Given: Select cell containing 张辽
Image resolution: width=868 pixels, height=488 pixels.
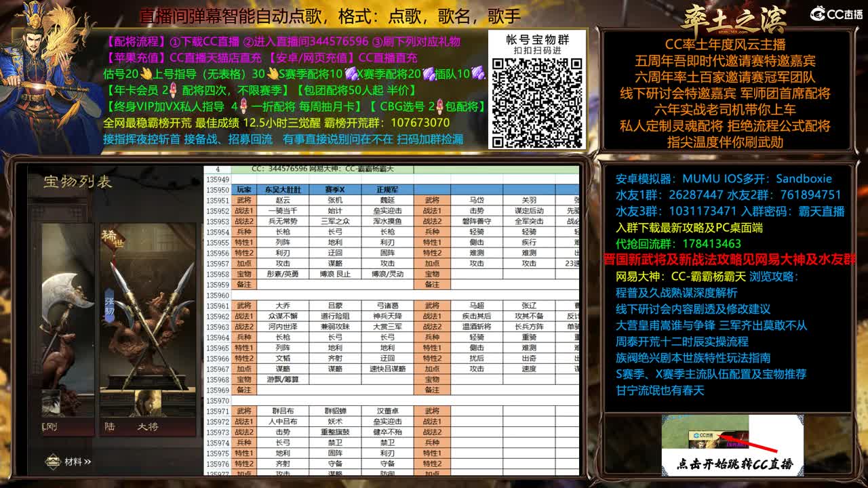Looking at the screenshot, I should pyautogui.click(x=529, y=306).
